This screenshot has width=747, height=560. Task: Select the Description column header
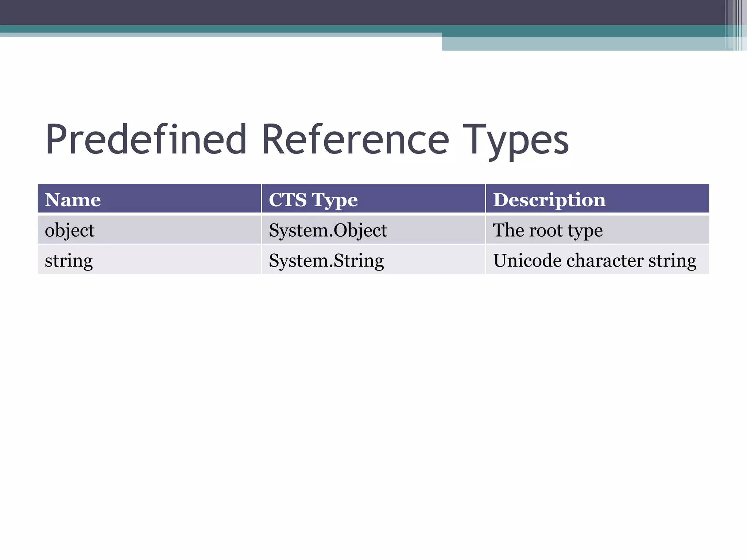pyautogui.click(x=549, y=200)
